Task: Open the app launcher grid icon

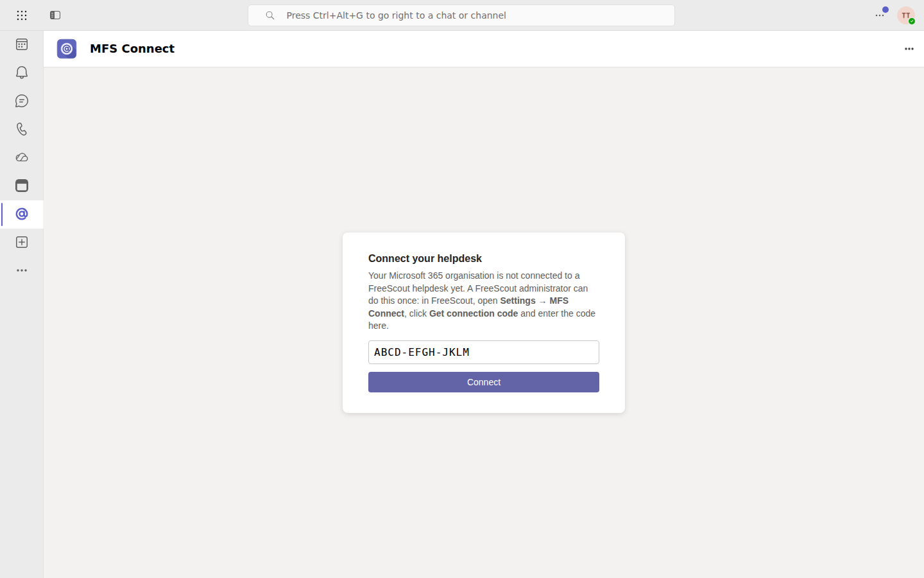Action: tap(22, 15)
